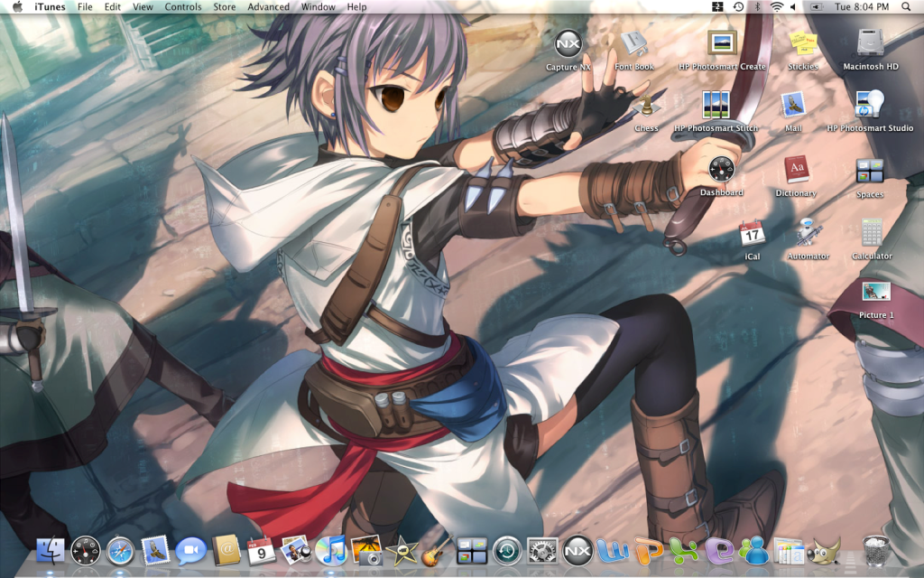The width and height of the screenshot is (924, 578).
Task: Open Chess on the desktop
Action: 646,107
